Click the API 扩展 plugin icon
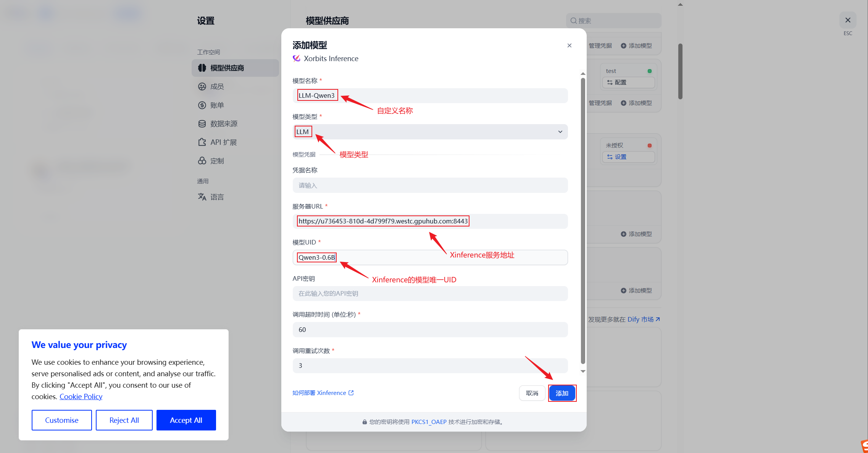The image size is (868, 453). (202, 142)
